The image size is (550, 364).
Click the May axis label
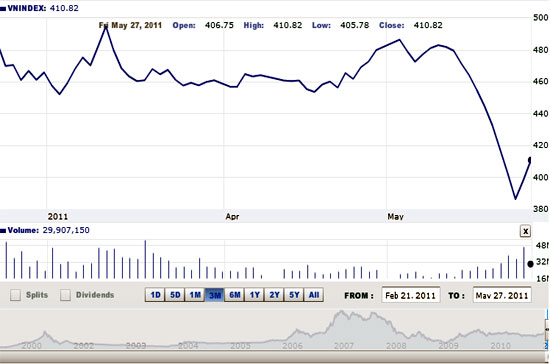(395, 216)
